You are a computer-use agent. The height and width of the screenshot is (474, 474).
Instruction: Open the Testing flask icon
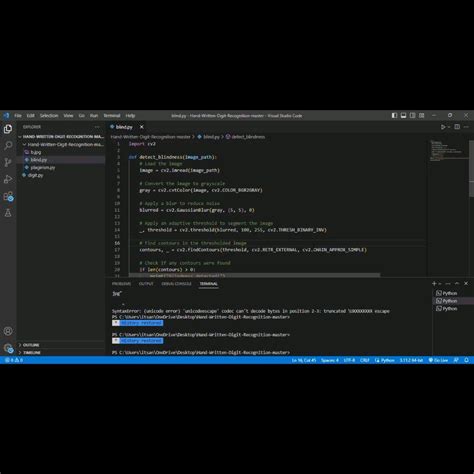click(x=8, y=213)
